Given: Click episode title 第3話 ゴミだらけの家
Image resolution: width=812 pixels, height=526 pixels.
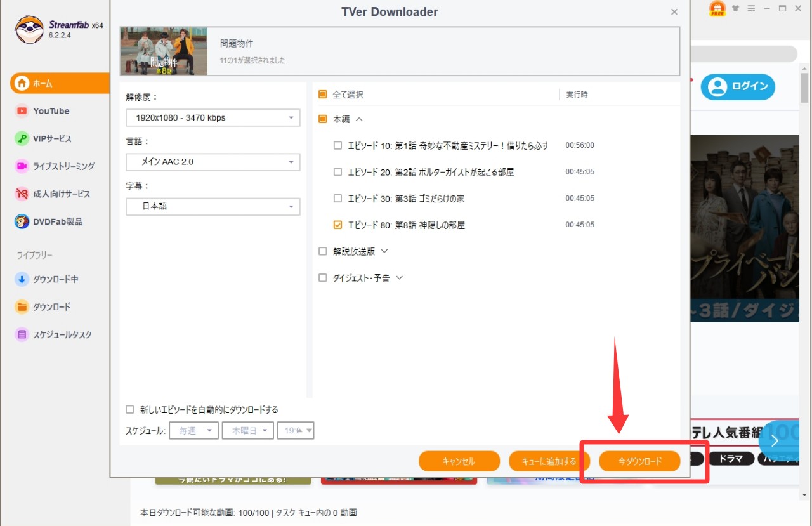Looking at the screenshot, I should [406, 199].
